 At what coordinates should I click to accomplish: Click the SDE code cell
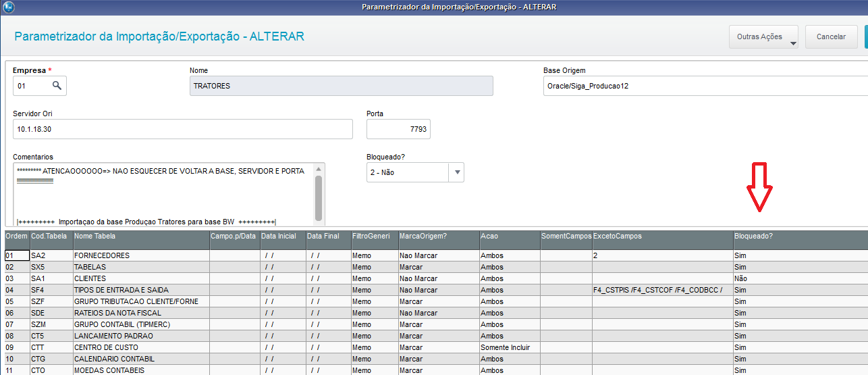tap(51, 314)
